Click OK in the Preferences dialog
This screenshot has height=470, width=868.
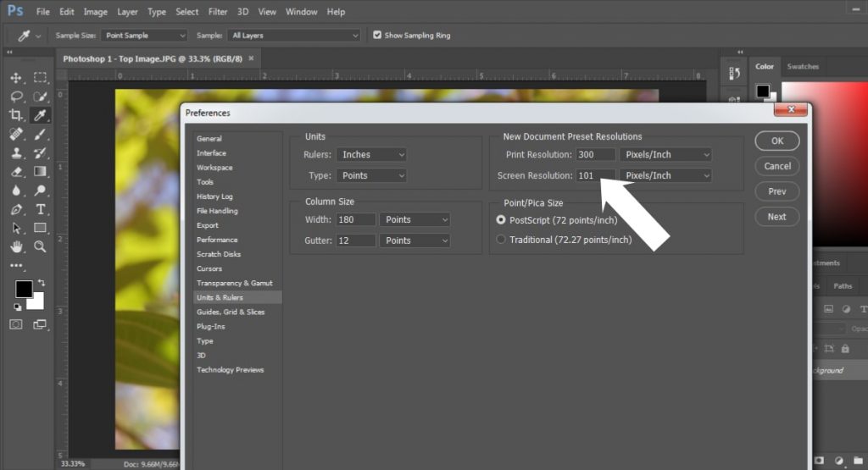(776, 141)
